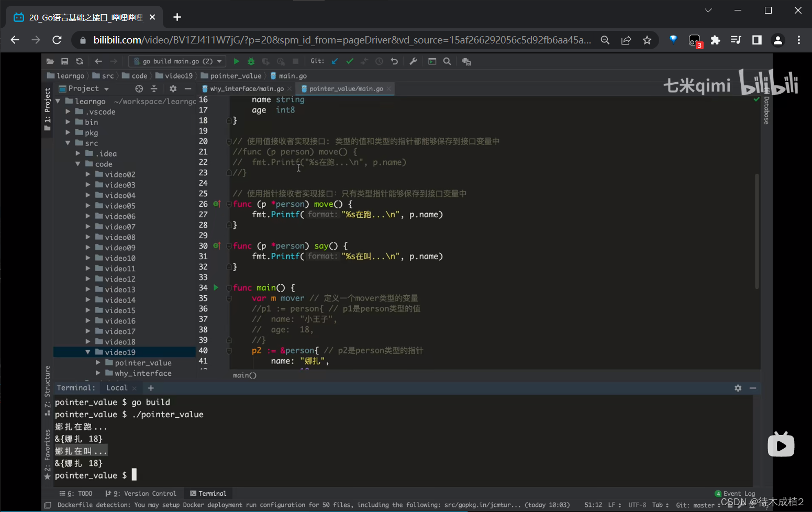
Task: Click the editor vertical scrollbar
Action: (x=757, y=231)
